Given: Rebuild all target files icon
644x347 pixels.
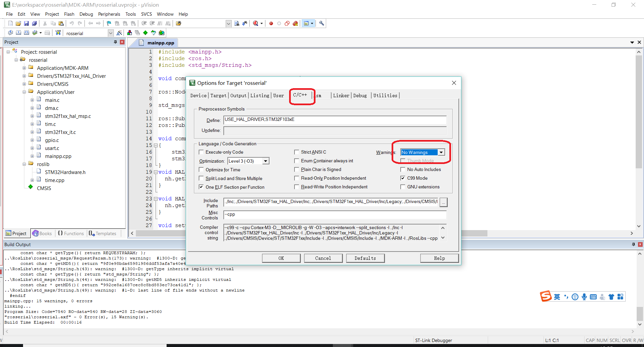Looking at the screenshot, I should (x=26, y=33).
